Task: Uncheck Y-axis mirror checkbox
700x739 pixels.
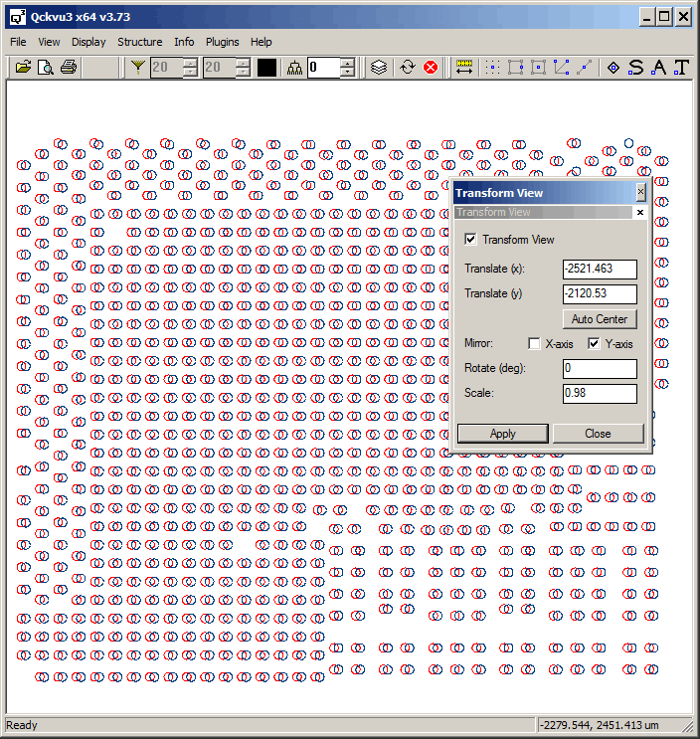Action: pyautogui.click(x=594, y=343)
